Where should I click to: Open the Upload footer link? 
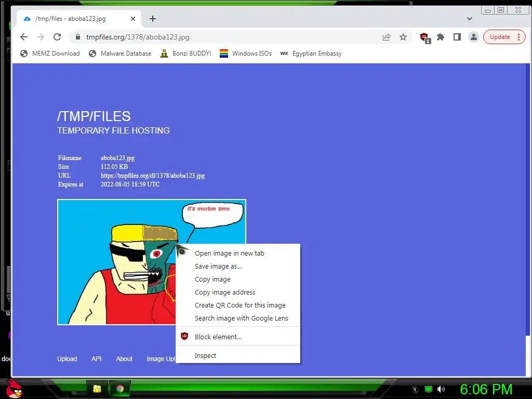tap(67, 359)
